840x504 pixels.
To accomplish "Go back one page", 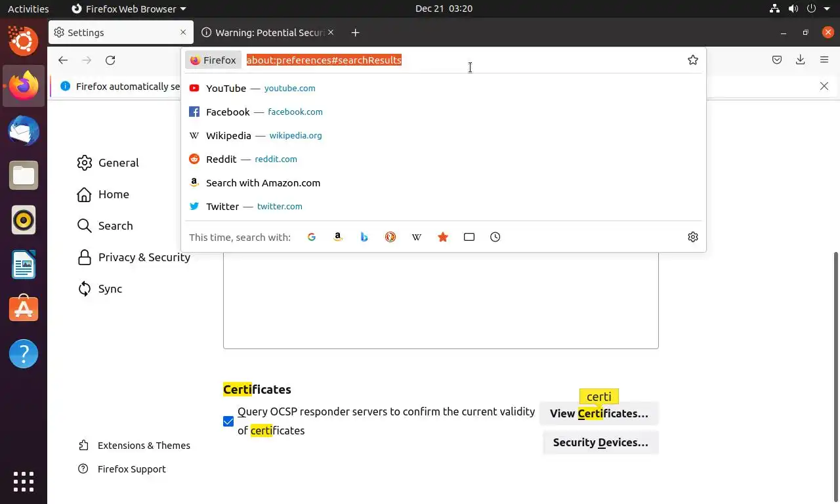I will [63, 60].
